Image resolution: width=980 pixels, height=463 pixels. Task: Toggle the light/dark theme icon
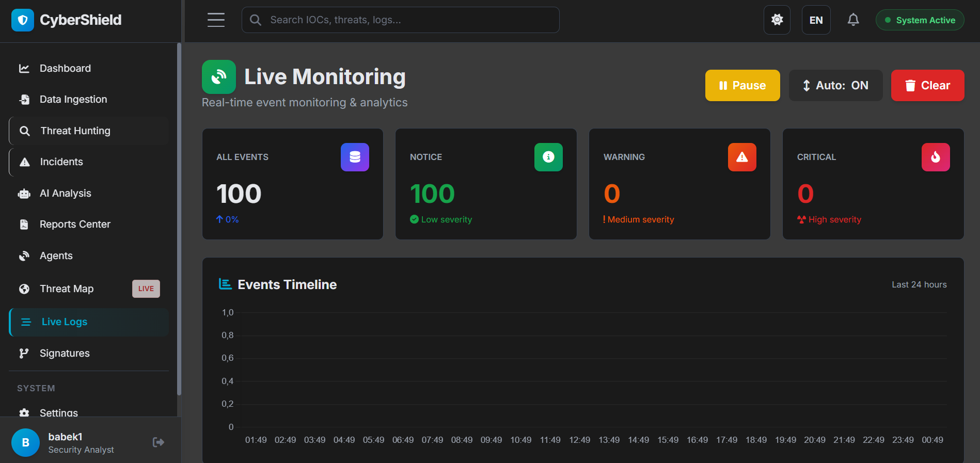tap(777, 20)
